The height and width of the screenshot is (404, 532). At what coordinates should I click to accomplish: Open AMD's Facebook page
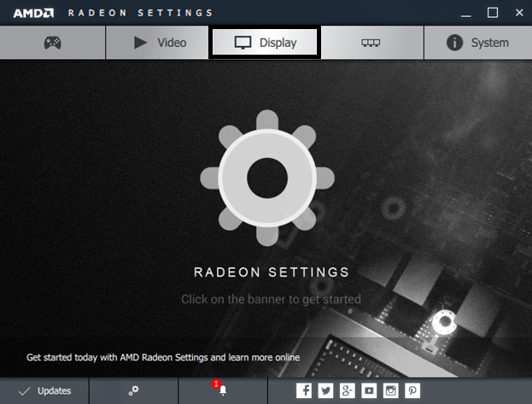click(304, 390)
